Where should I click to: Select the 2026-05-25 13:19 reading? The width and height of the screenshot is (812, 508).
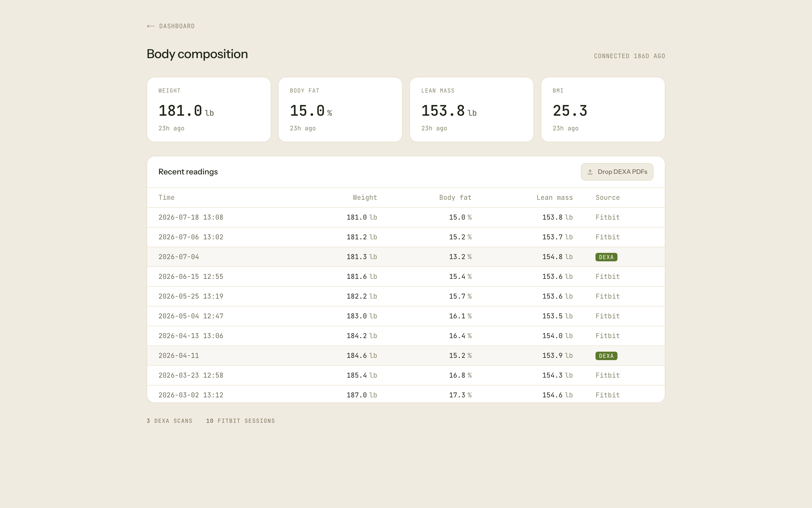pos(406,296)
